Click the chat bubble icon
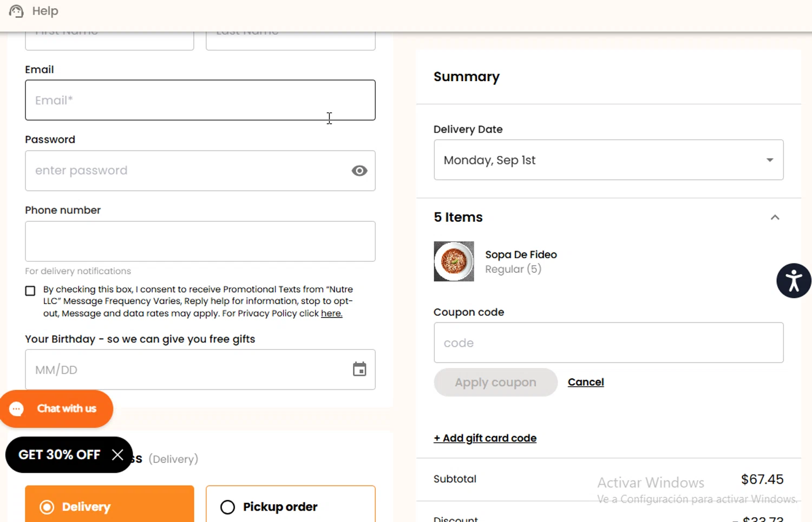 coord(17,409)
